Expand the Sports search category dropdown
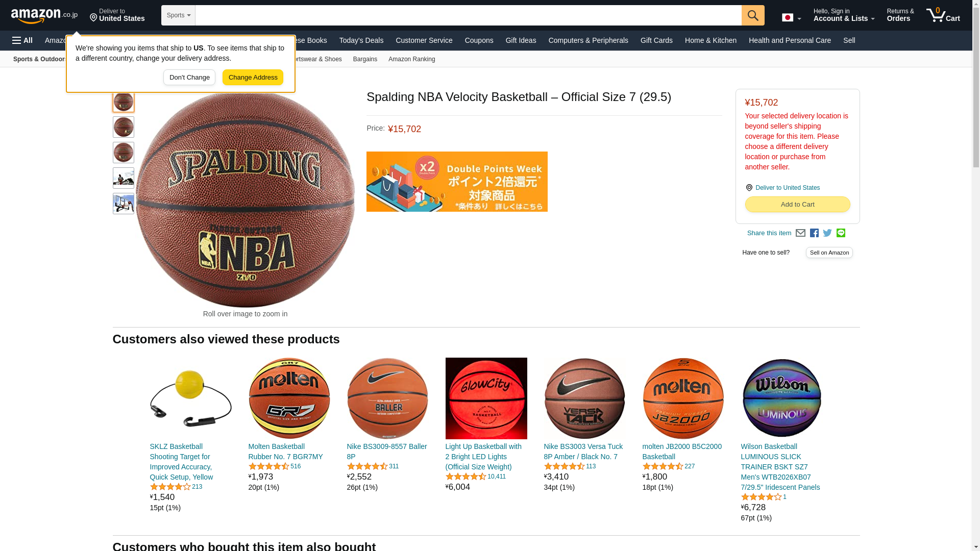The height and width of the screenshot is (551, 980). pos(178,15)
